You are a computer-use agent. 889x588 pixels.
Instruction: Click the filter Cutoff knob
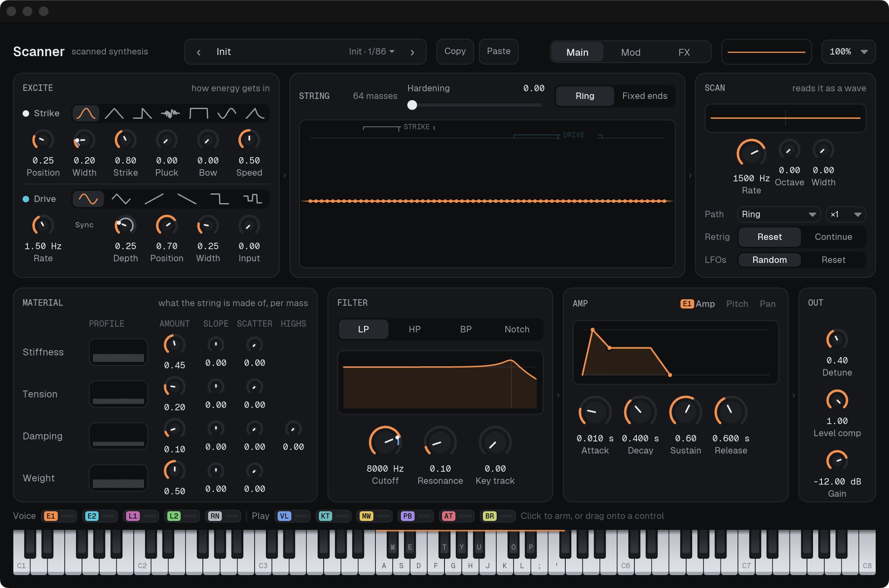coord(385,442)
